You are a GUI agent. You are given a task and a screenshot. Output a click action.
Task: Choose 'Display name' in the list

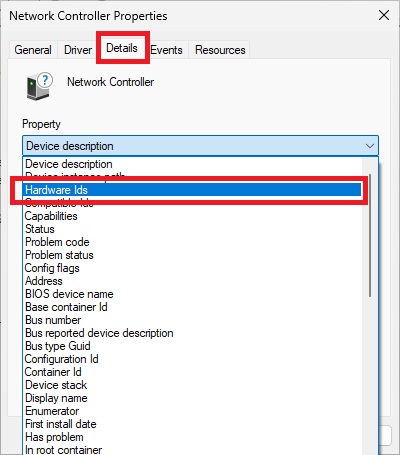tap(193, 398)
